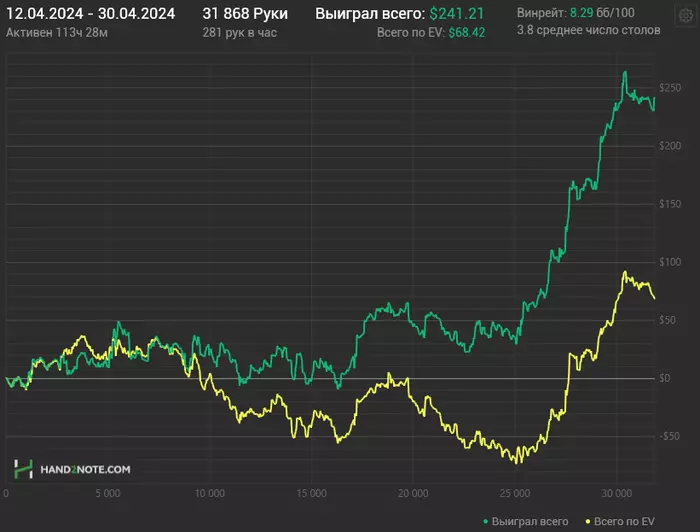Select '281 рук в час' text
Screen dimensions: 700x532
(x=239, y=33)
